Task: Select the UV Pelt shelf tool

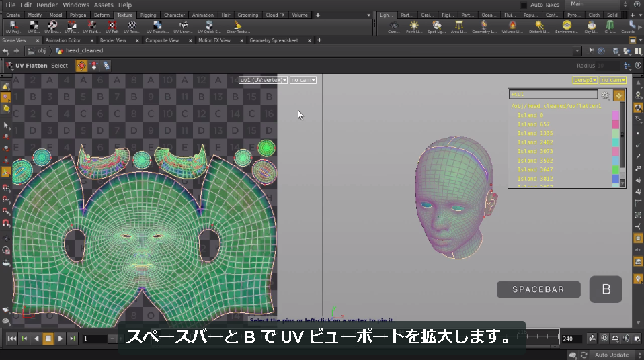Action: pos(112,27)
